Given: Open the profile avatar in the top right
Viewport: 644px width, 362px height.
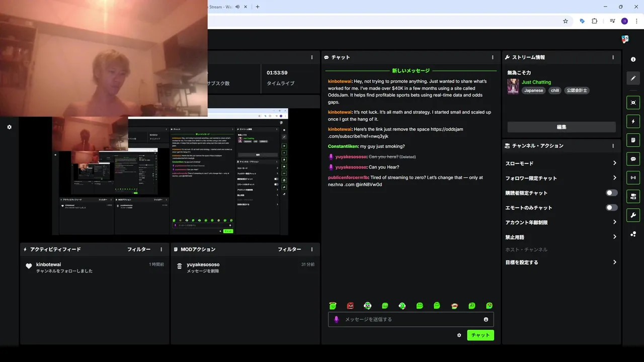Looking at the screenshot, I should [625, 39].
